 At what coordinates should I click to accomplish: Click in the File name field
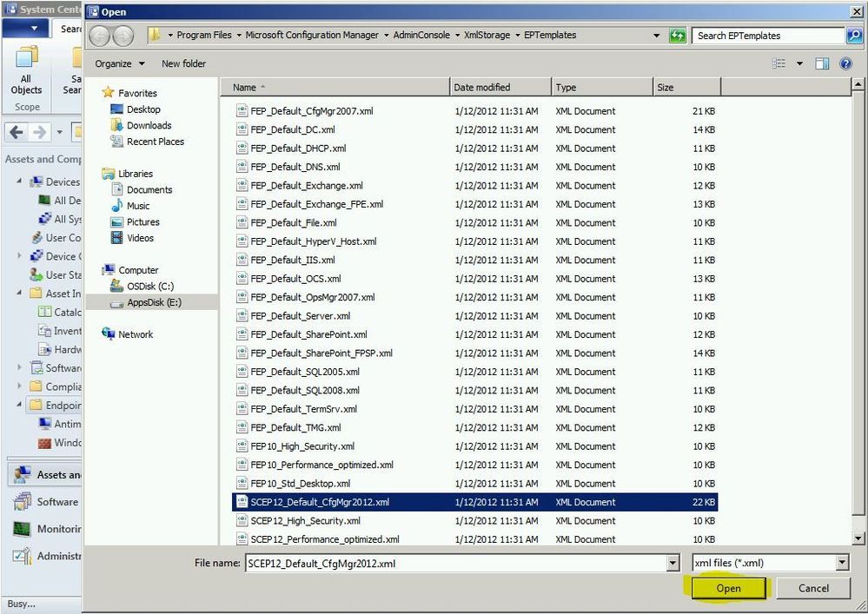pyautogui.click(x=455, y=563)
